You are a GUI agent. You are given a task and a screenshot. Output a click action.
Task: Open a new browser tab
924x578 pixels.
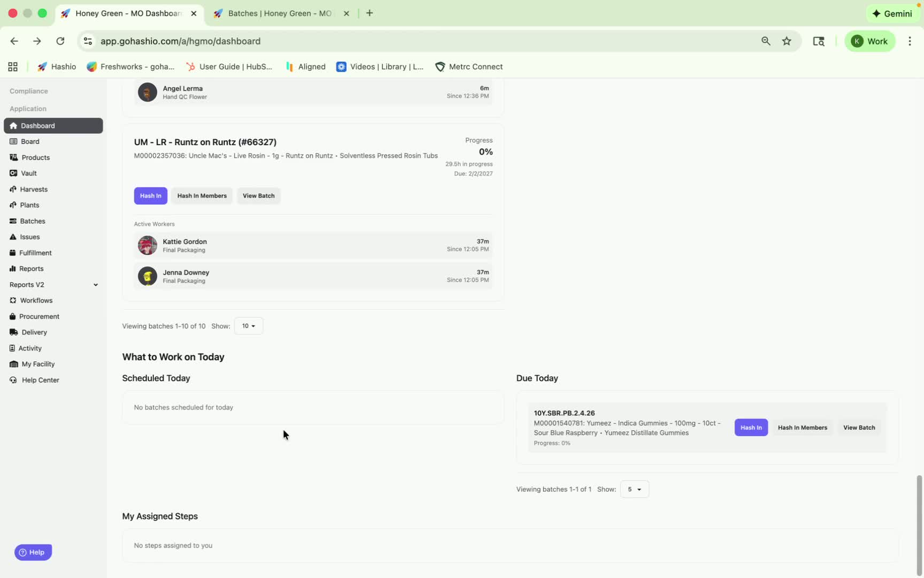coord(369,13)
